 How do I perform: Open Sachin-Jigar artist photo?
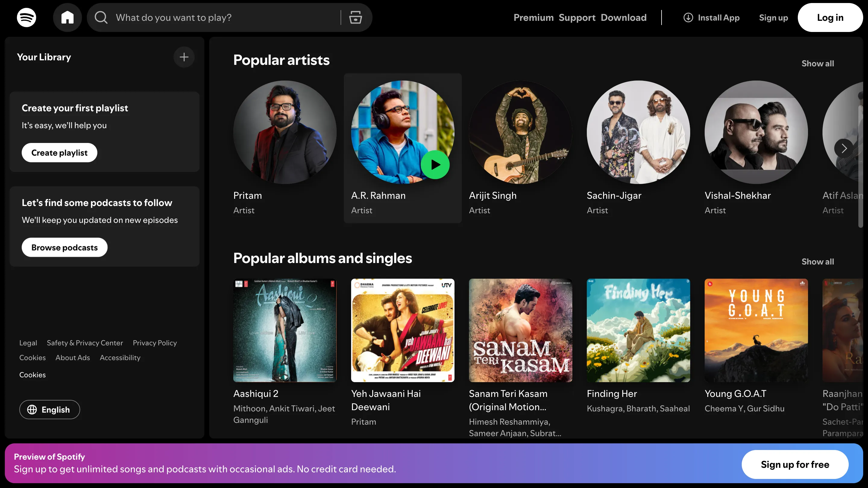click(x=638, y=132)
